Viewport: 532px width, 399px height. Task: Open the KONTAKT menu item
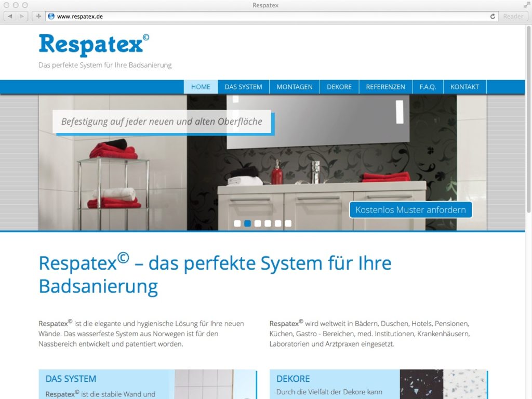464,87
